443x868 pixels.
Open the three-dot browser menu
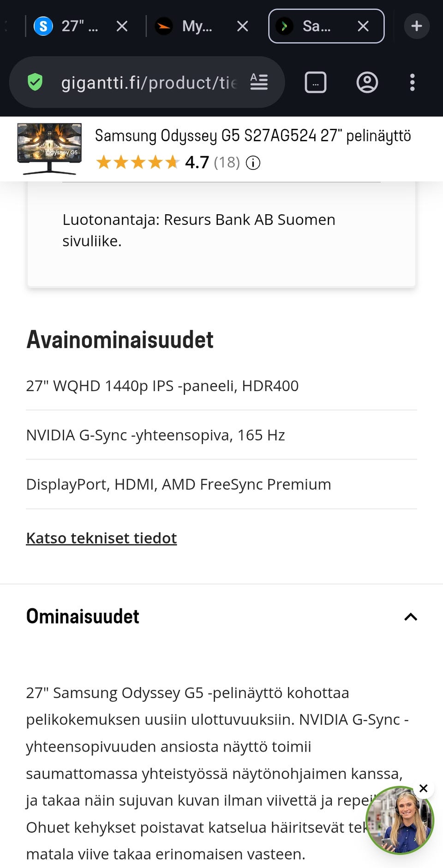point(412,83)
